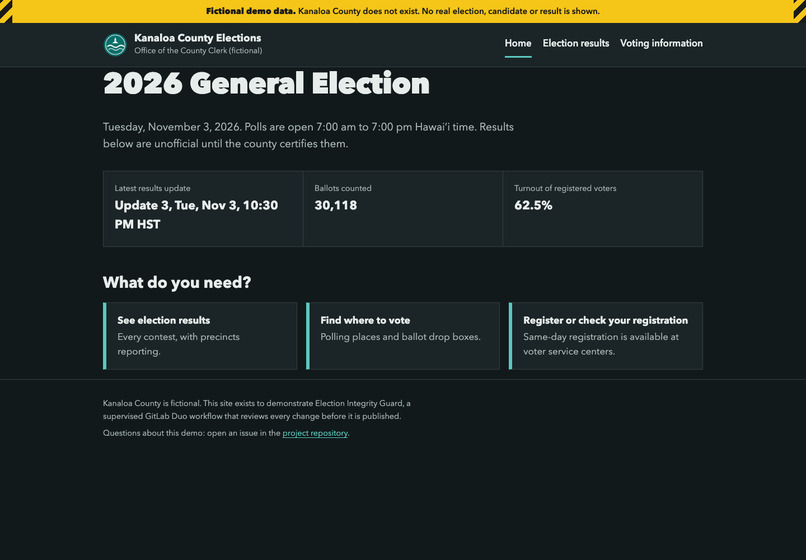Screen dimensions: 806x560
Task: Select the ballots counted value 30,118
Action: point(336,205)
